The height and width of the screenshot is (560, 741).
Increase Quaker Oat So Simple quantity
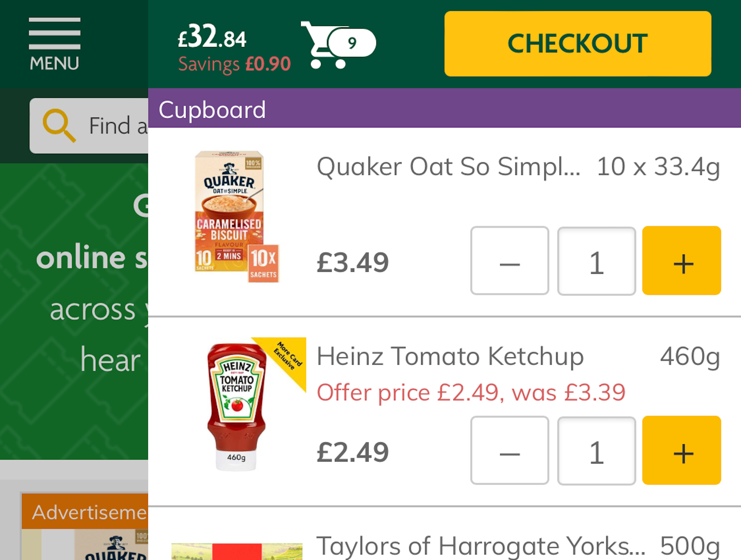[681, 261]
